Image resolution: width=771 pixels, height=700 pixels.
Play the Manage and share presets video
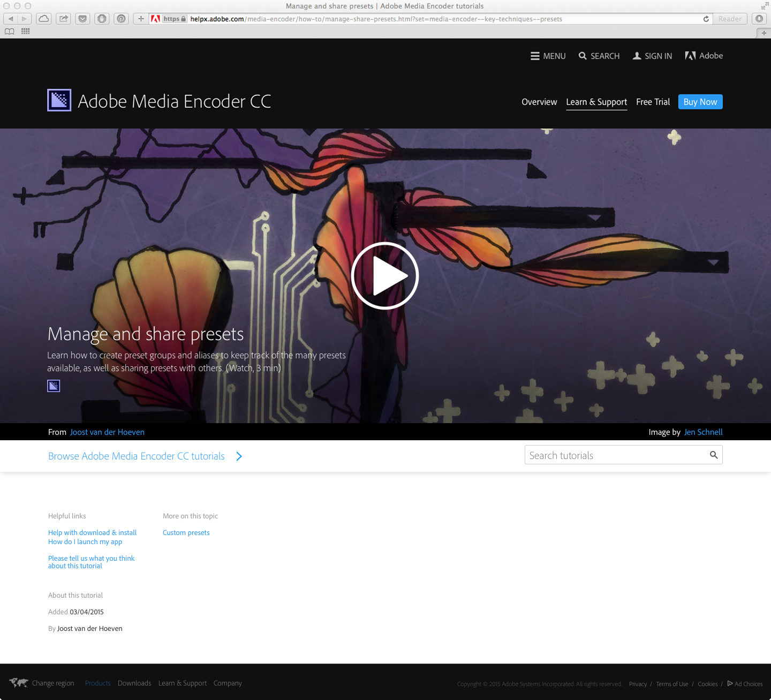tap(385, 276)
